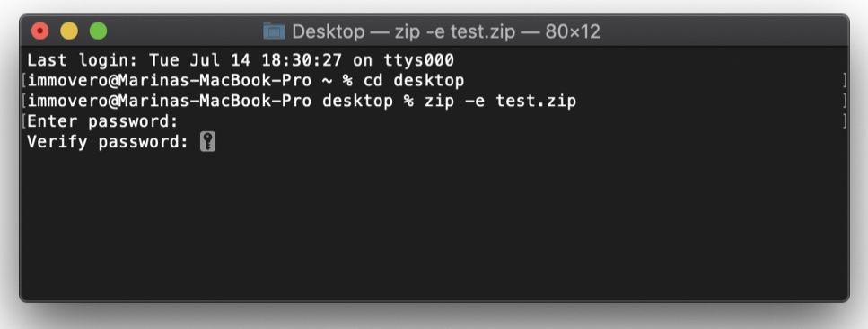The image size is (868, 329).
Task: Click the 'Enter password:' prompt text
Action: pyautogui.click(x=102, y=121)
